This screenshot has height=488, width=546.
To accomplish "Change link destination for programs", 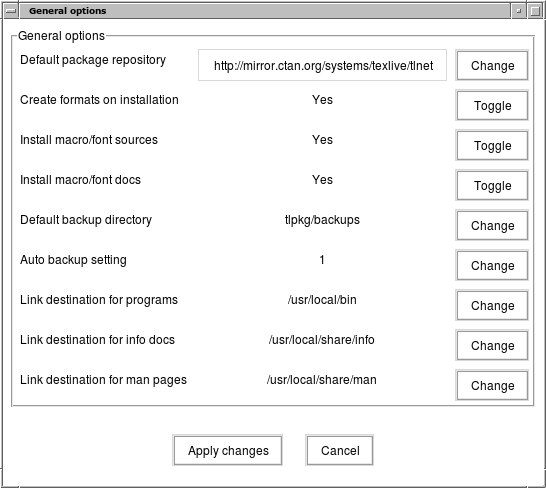I will pos(492,305).
